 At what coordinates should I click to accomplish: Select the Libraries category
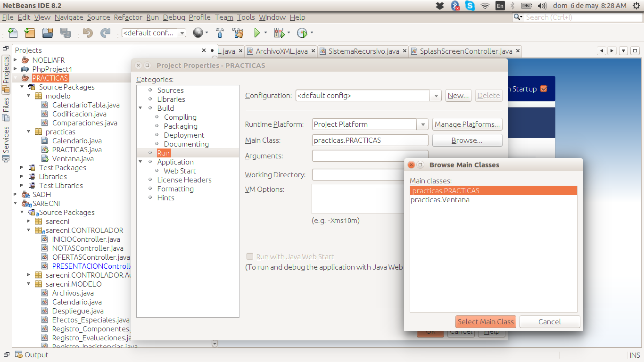171,99
